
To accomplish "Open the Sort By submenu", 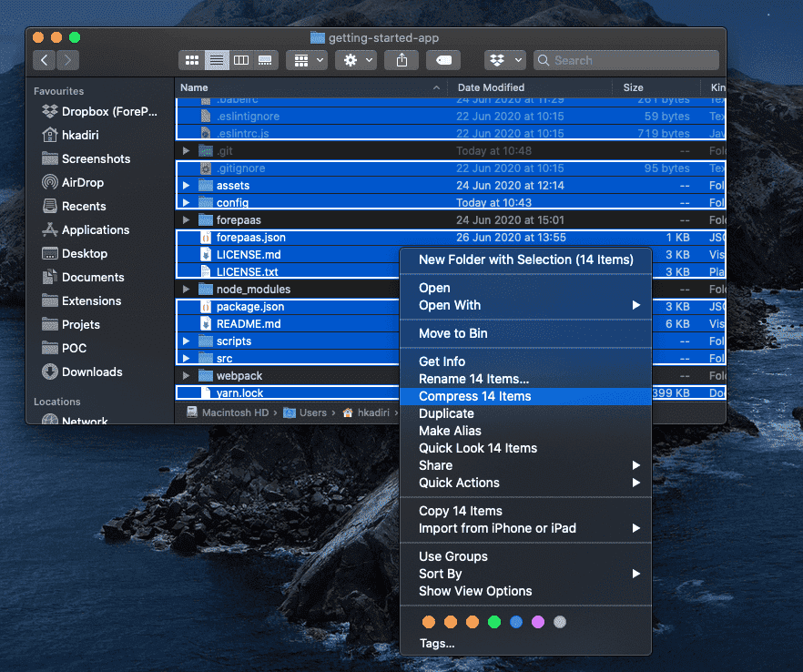I will pyautogui.click(x=525, y=574).
